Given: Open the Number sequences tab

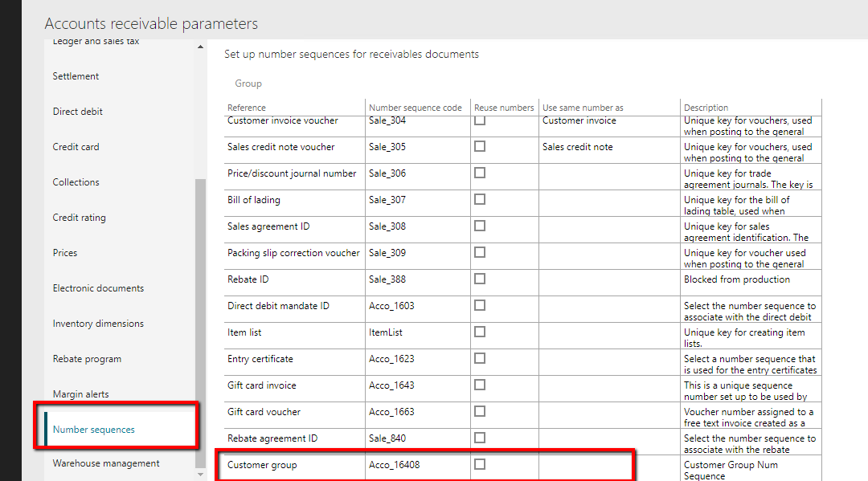Looking at the screenshot, I should 94,430.
